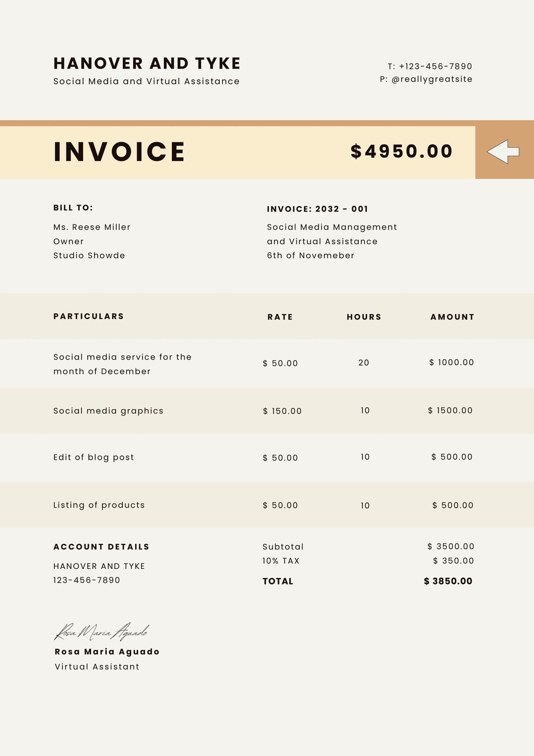Image resolution: width=534 pixels, height=756 pixels.
Task: Click the white left-pointing arrow icon
Action: 503,152
